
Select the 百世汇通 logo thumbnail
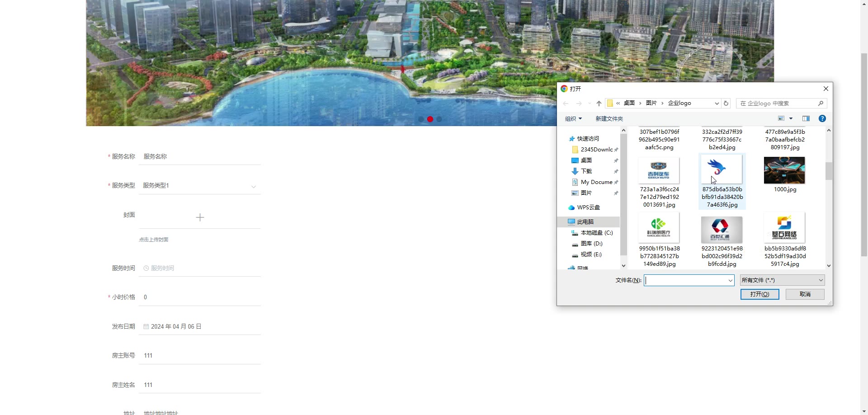[x=722, y=230]
